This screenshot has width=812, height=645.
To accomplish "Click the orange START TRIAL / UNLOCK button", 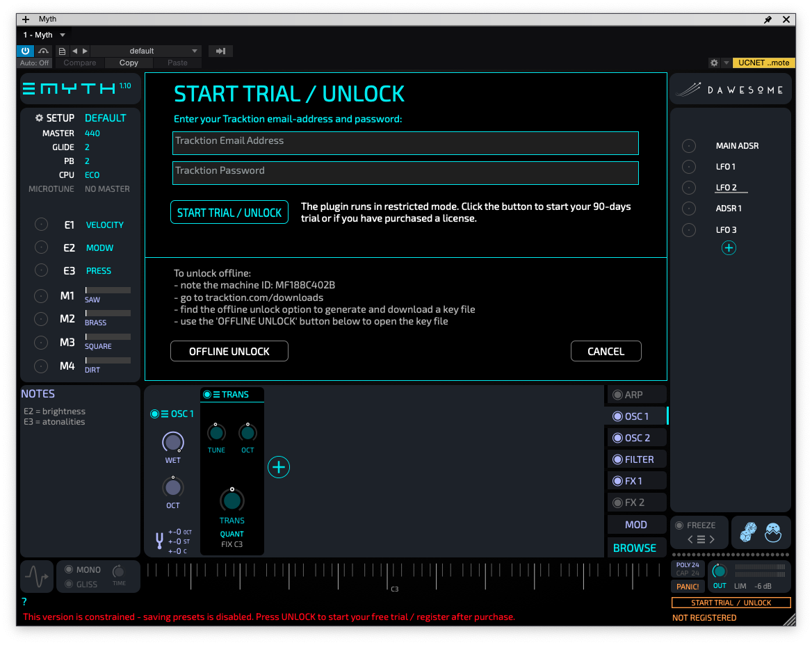I will tap(731, 603).
